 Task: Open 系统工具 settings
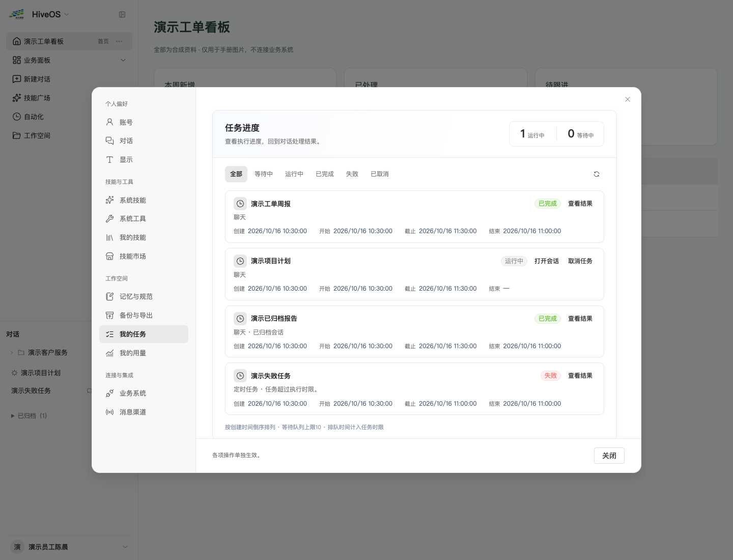click(x=144, y=219)
